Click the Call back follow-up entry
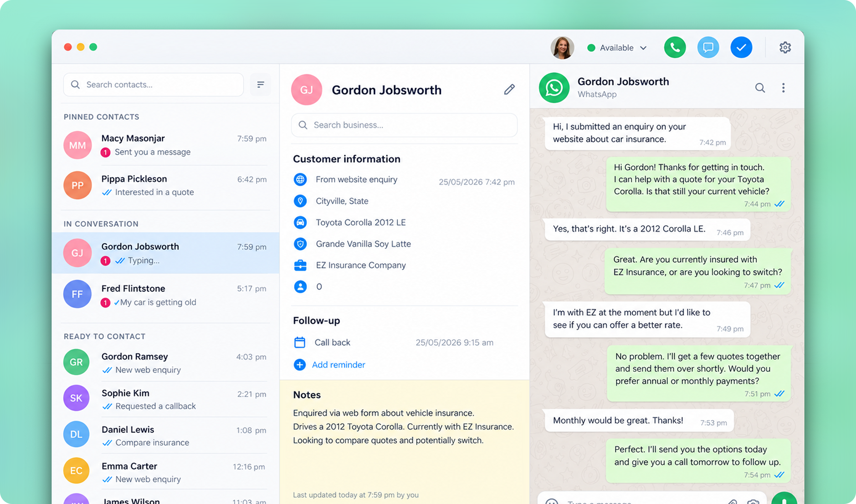Screen dimensions: 856x504 pos(393,342)
